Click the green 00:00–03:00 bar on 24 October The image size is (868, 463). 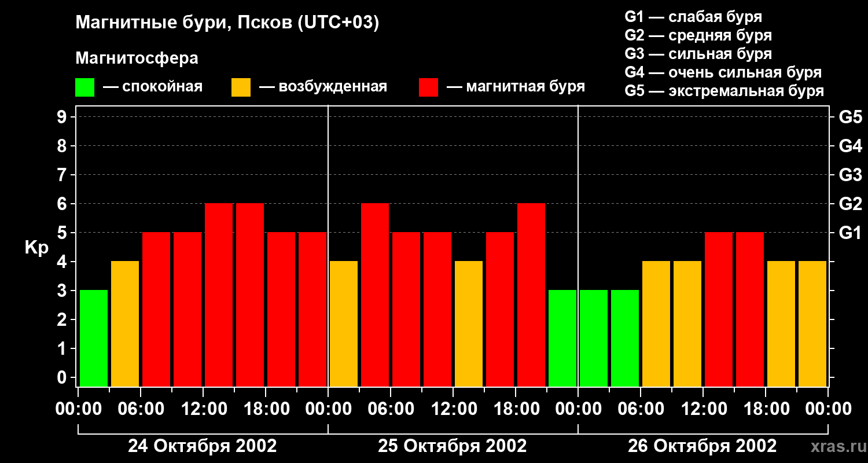pyautogui.click(x=94, y=338)
